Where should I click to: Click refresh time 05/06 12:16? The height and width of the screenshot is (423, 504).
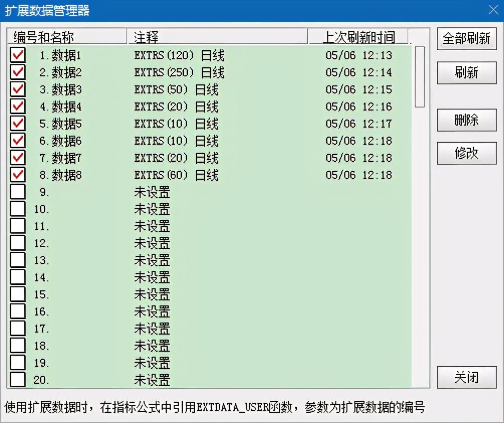coord(359,107)
